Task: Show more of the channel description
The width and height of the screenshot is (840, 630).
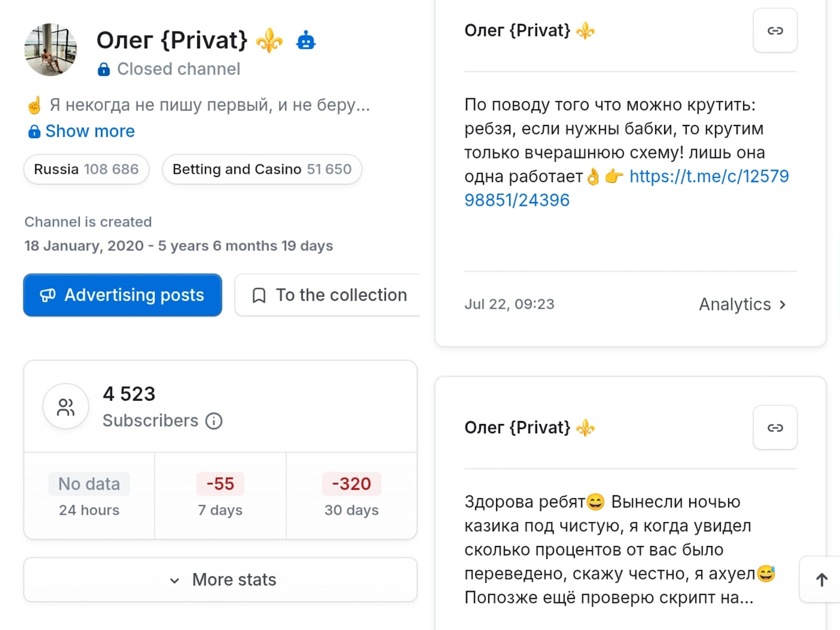Action: point(89,131)
